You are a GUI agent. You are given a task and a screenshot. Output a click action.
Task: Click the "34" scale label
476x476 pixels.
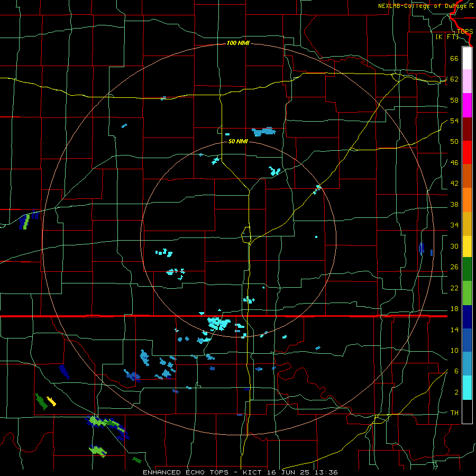[454, 225]
